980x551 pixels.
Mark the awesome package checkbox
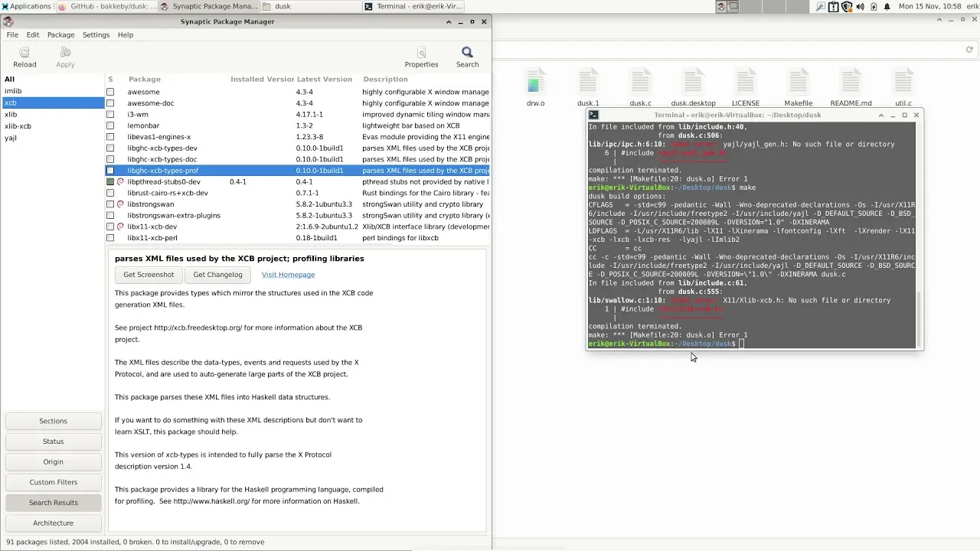[110, 92]
